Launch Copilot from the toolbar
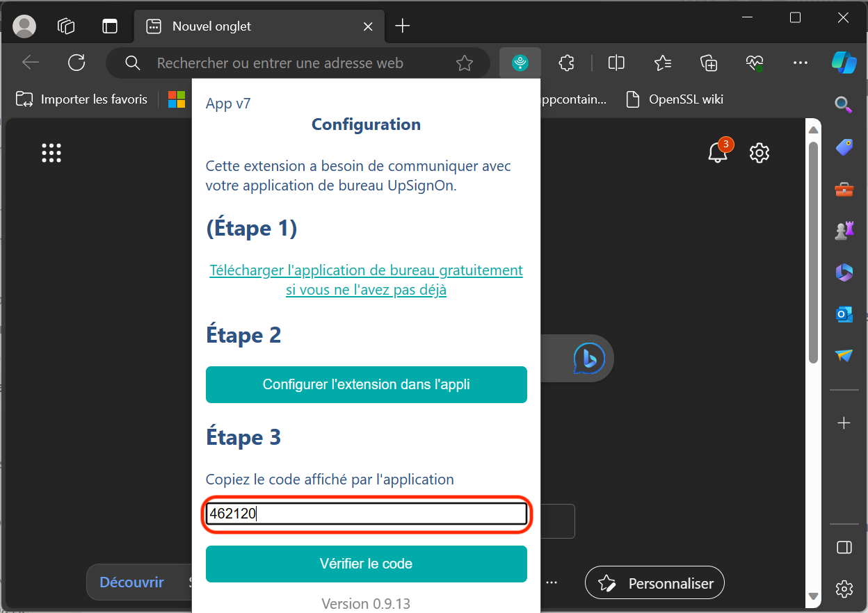This screenshot has width=868, height=613. 844,63
